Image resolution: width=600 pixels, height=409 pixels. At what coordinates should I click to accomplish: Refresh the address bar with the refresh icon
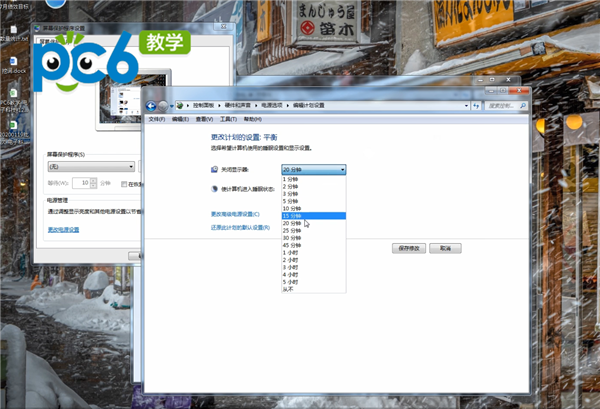[x=476, y=106]
